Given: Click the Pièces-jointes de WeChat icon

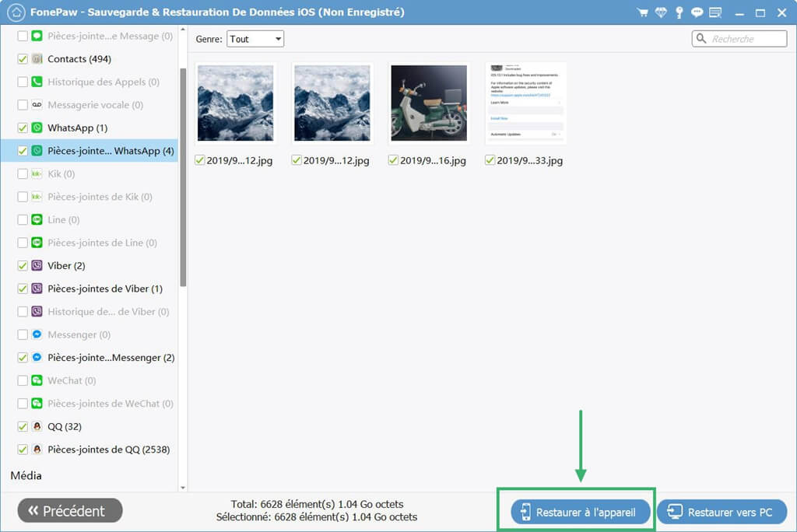Looking at the screenshot, I should [x=37, y=404].
